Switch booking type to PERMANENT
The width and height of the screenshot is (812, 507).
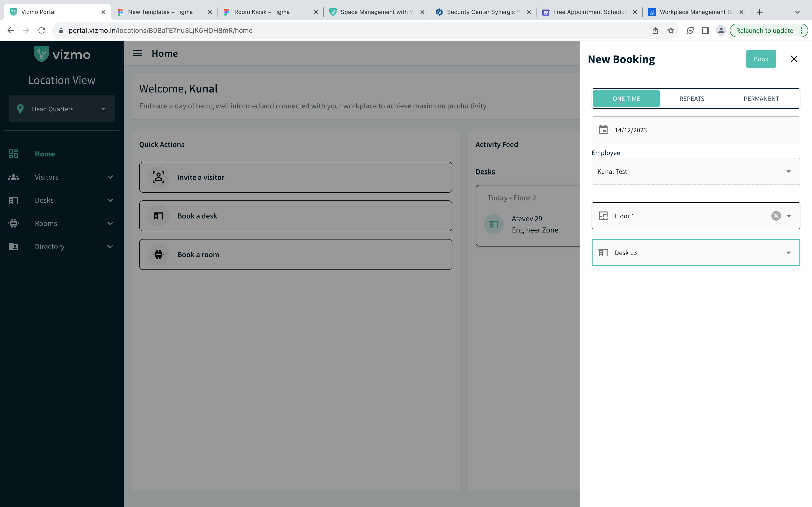pyautogui.click(x=761, y=99)
